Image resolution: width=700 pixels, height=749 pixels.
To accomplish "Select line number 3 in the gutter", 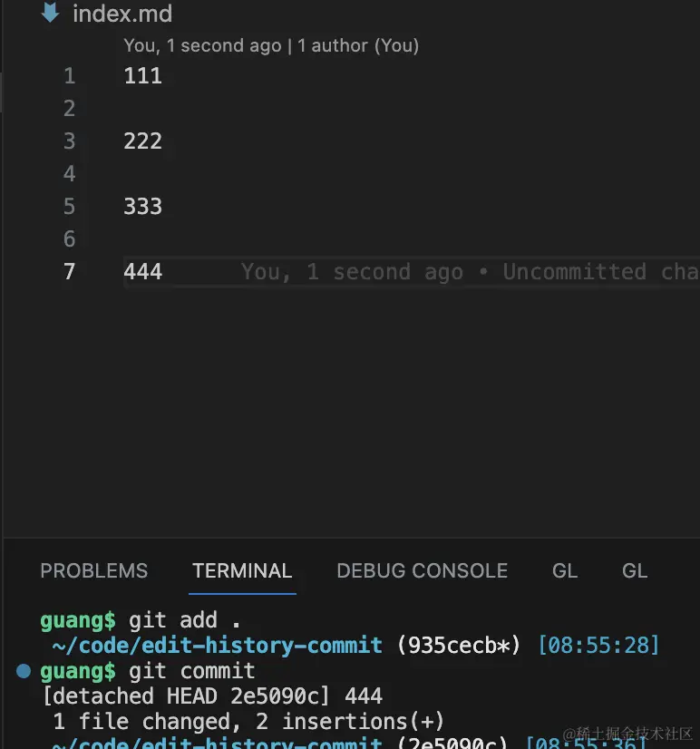I will coord(70,141).
